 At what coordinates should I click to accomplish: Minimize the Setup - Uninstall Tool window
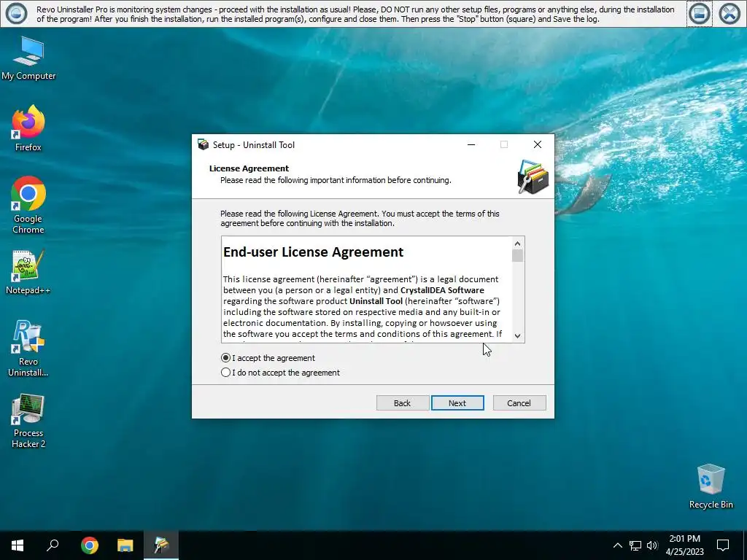pos(471,145)
